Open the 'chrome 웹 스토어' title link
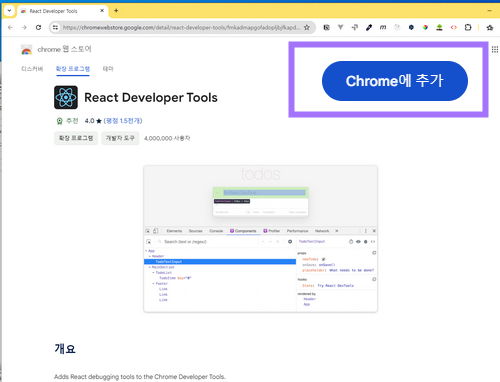The height and width of the screenshot is (382, 500). [x=64, y=49]
